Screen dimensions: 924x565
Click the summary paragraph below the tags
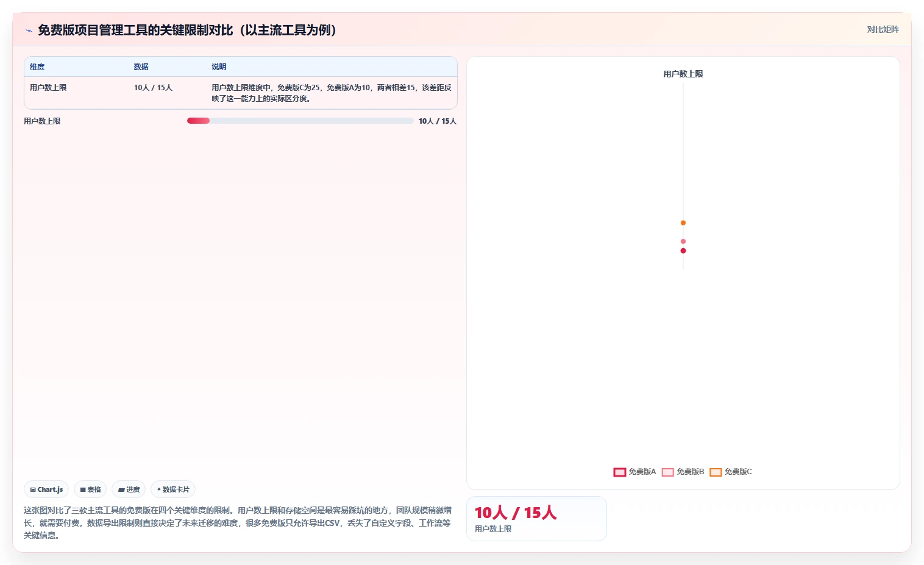tap(238, 523)
